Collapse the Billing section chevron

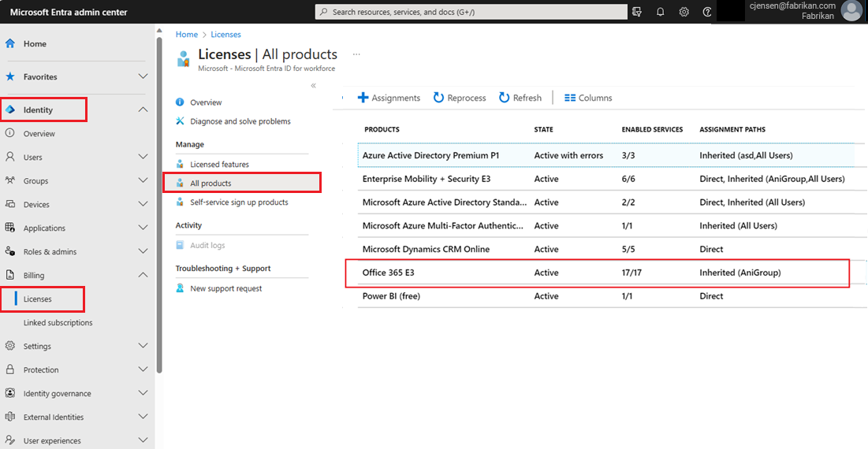[143, 275]
